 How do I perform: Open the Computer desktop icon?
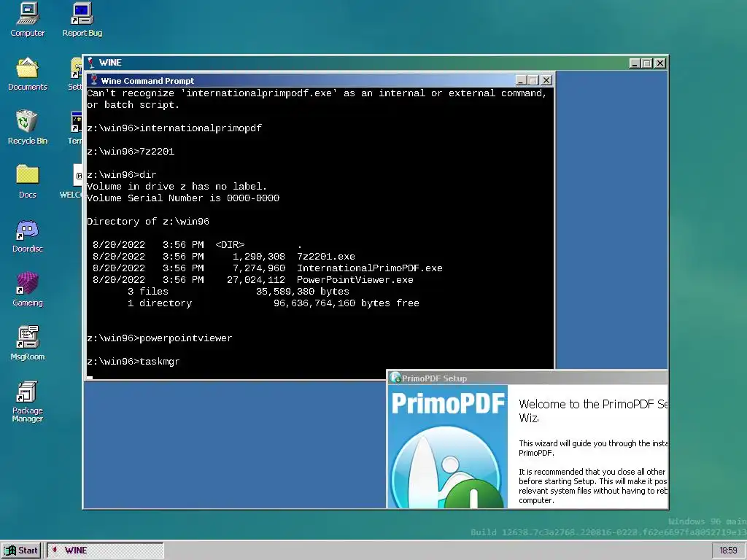click(28, 19)
